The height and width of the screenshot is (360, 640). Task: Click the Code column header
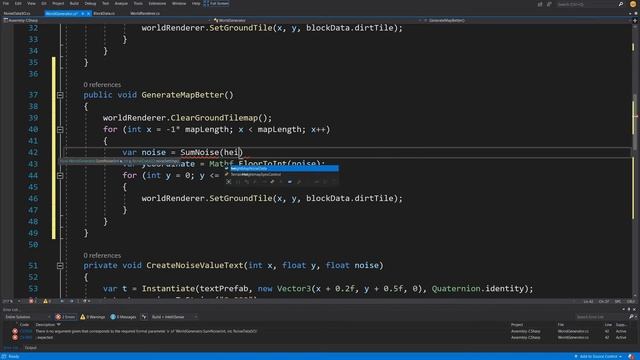click(x=24, y=325)
